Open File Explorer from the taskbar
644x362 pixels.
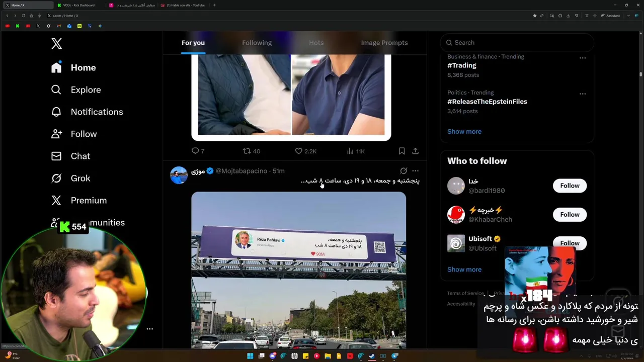(328, 356)
